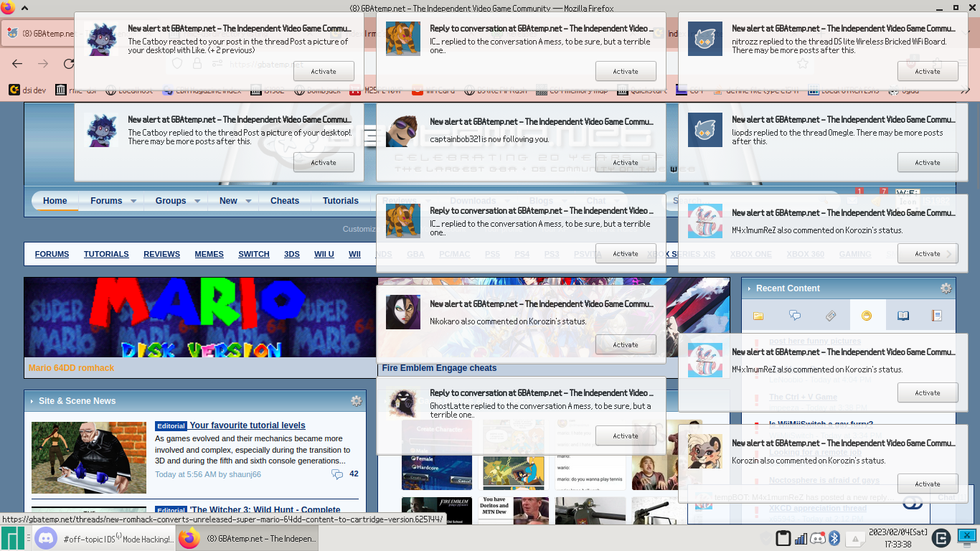Expand the Groups dropdown arrow
Image resolution: width=980 pixels, height=551 pixels.
pyautogui.click(x=198, y=201)
